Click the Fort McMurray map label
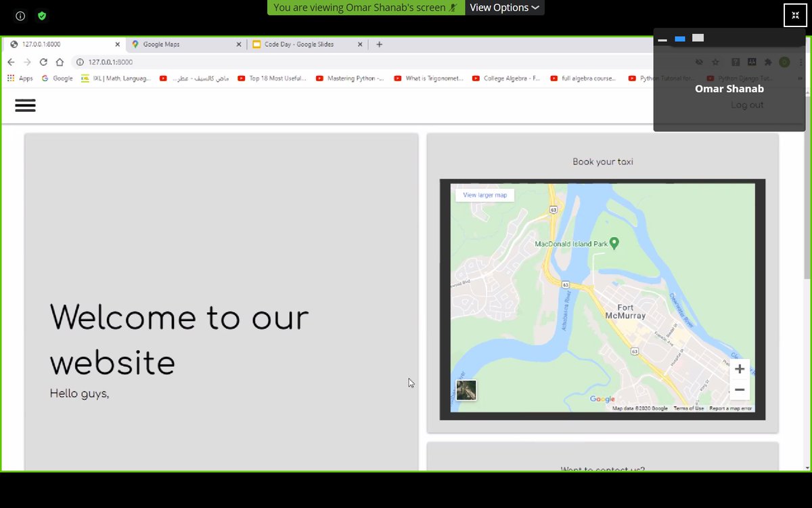Viewport: 812px width, 508px height. click(626, 312)
